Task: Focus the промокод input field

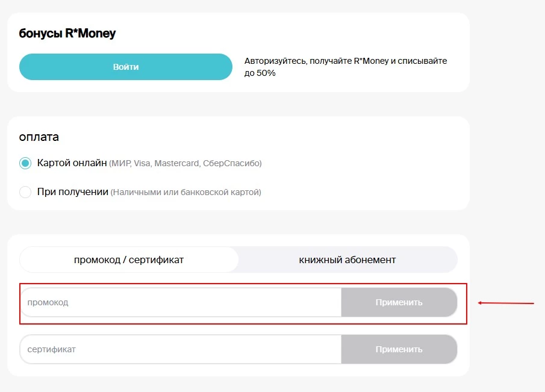Action: click(x=181, y=302)
